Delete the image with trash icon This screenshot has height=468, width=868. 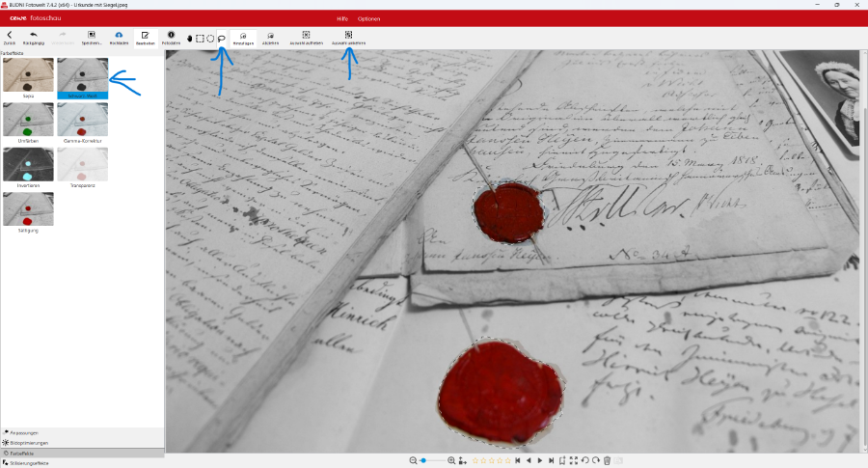tap(607, 461)
